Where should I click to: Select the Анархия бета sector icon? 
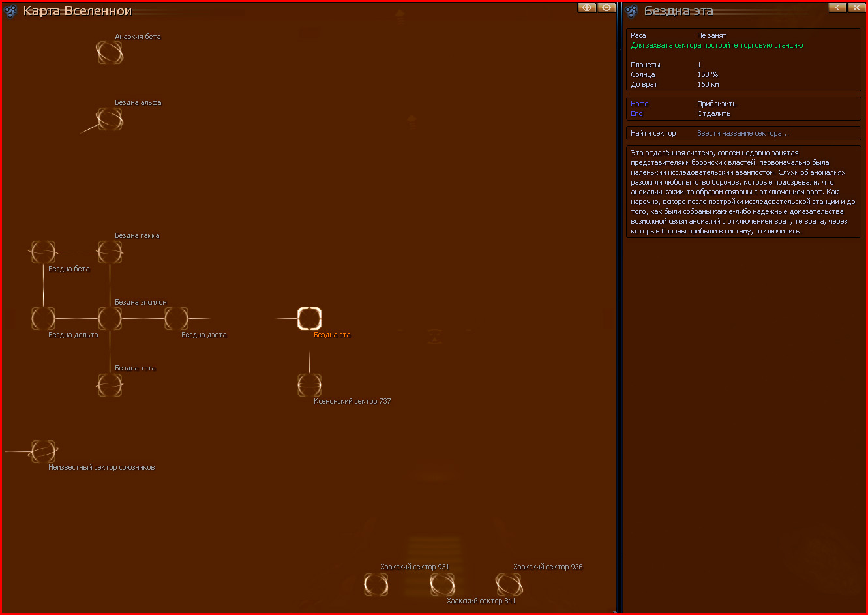coord(110,52)
